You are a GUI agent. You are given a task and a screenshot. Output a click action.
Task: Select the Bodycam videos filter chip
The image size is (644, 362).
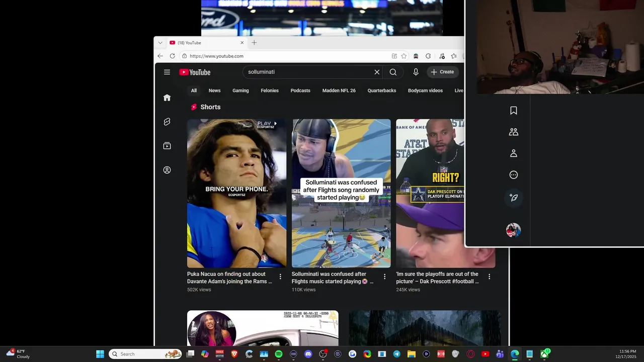[425, 90]
